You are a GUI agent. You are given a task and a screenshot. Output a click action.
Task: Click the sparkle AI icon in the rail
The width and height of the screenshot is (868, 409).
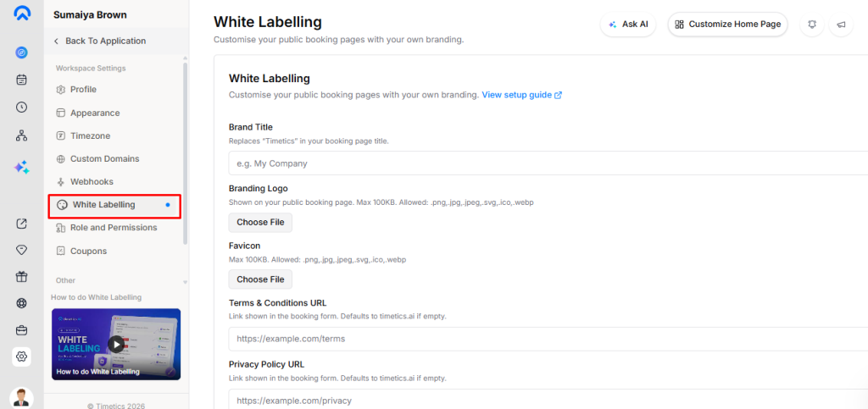pyautogui.click(x=21, y=168)
